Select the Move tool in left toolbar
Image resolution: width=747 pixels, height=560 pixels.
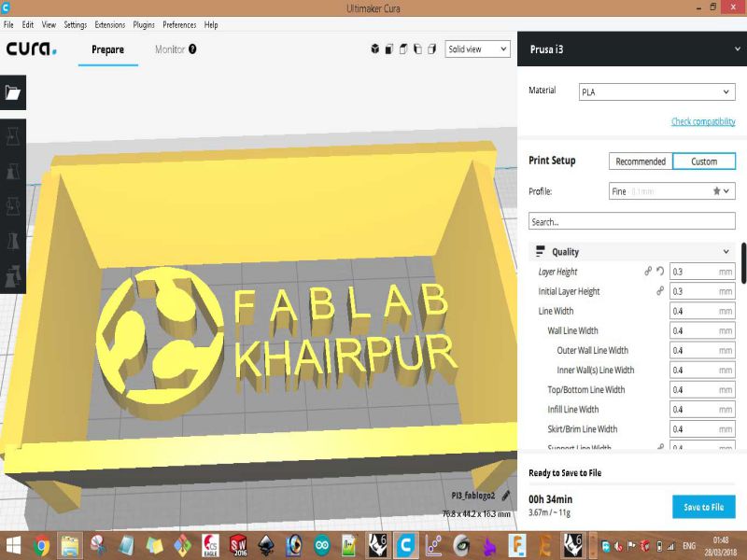13,136
